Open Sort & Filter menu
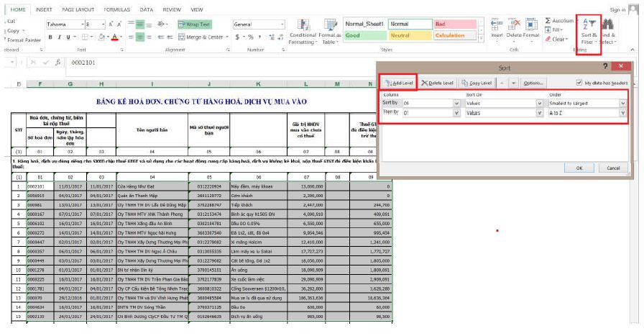 [589, 32]
